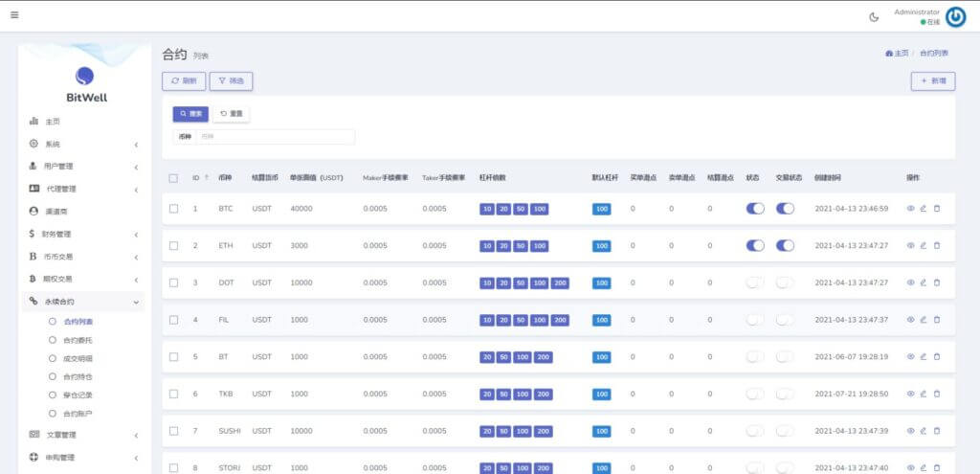View details eye icon for ETH row

click(x=911, y=246)
